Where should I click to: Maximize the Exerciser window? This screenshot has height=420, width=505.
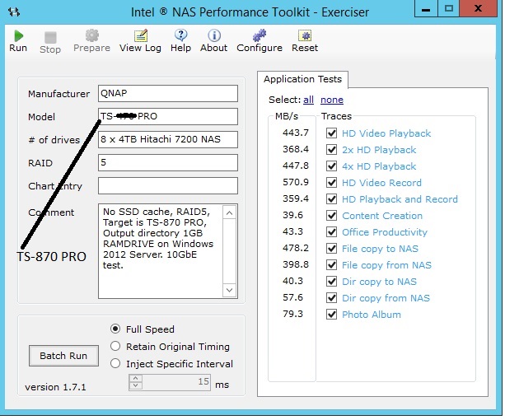[449, 9]
